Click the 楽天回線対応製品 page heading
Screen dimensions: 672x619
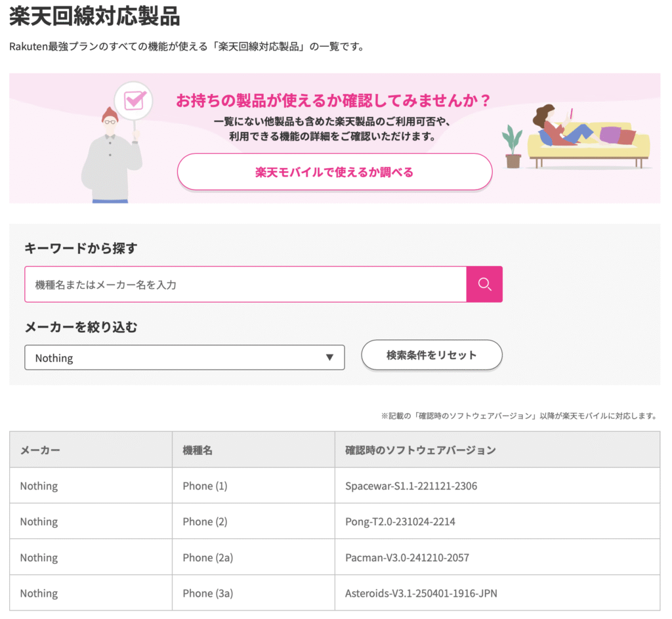[x=94, y=16]
